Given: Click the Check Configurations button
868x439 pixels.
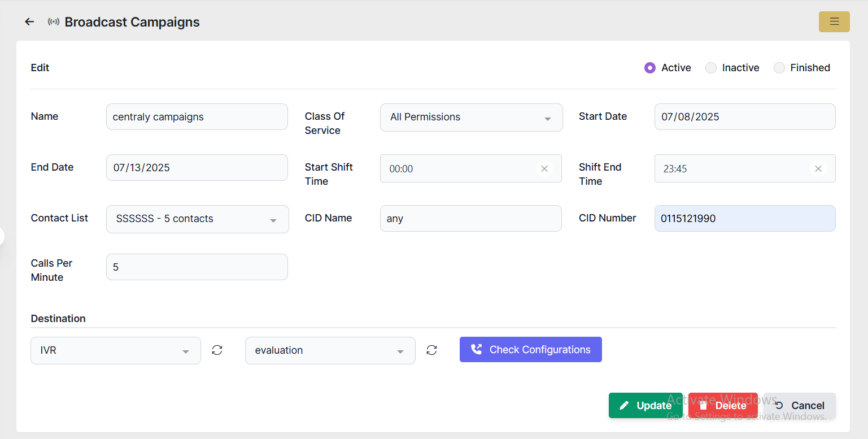Looking at the screenshot, I should 531,350.
